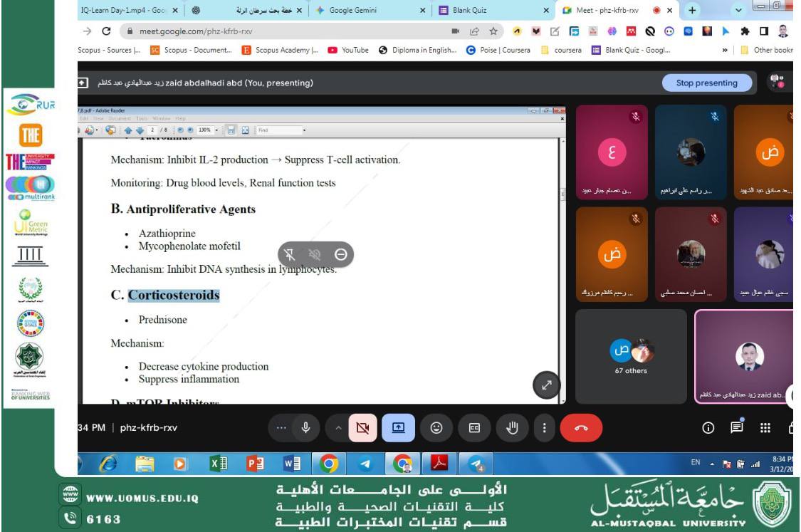Open the activities grid icon
Image resolution: width=801 pixels, height=532 pixels.
765,428
